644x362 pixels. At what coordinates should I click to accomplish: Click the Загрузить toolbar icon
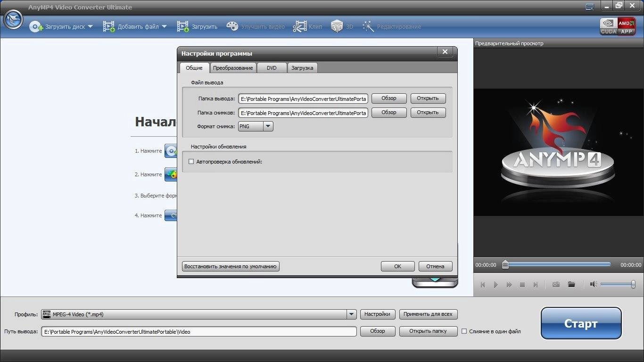click(x=182, y=27)
